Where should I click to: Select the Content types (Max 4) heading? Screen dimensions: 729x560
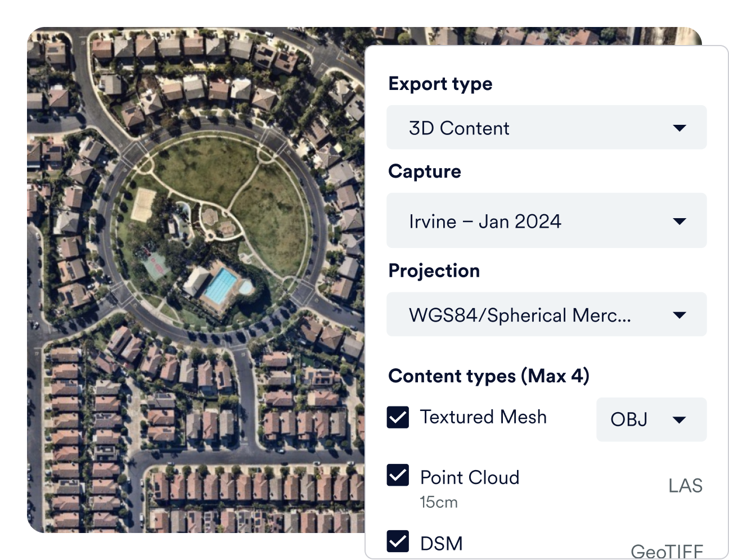pos(488,376)
